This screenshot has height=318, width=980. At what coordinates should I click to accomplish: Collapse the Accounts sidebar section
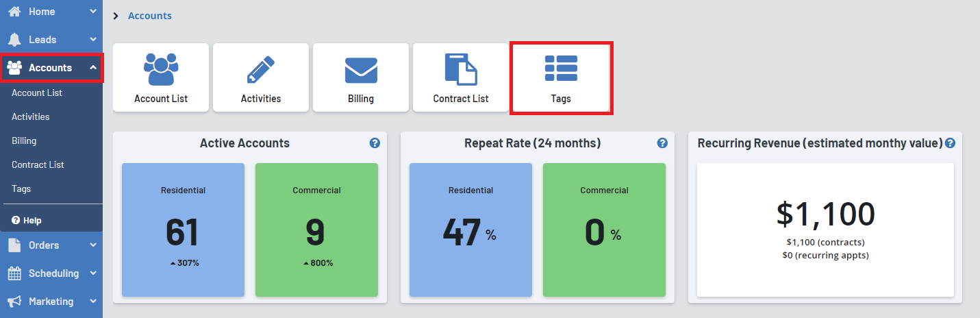tap(51, 68)
